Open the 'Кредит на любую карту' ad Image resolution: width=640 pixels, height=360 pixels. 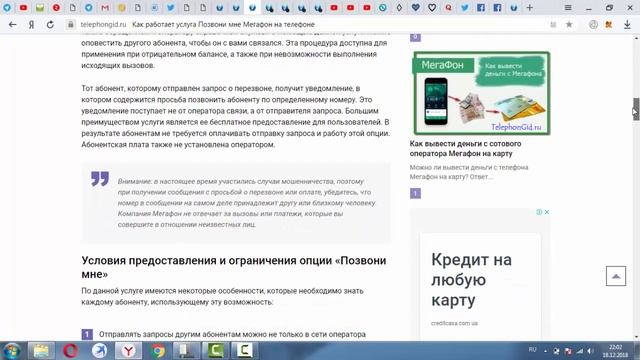[471, 280]
